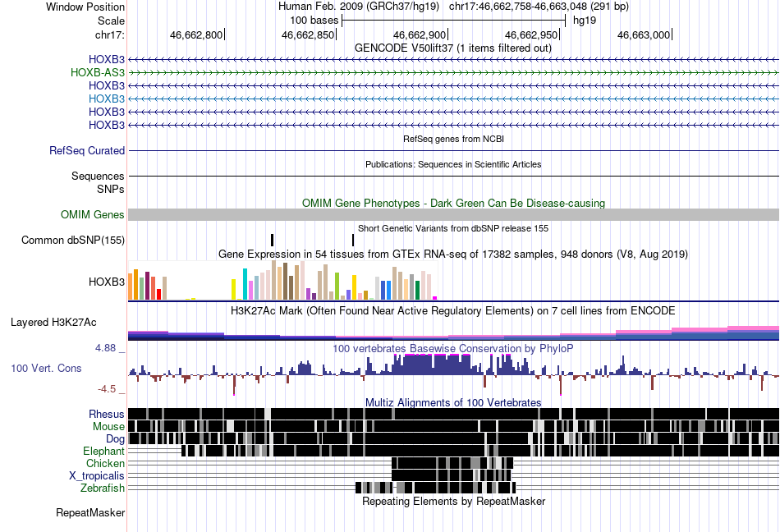Click the Rhesus alignment row label
780x532 pixels.
107,414
